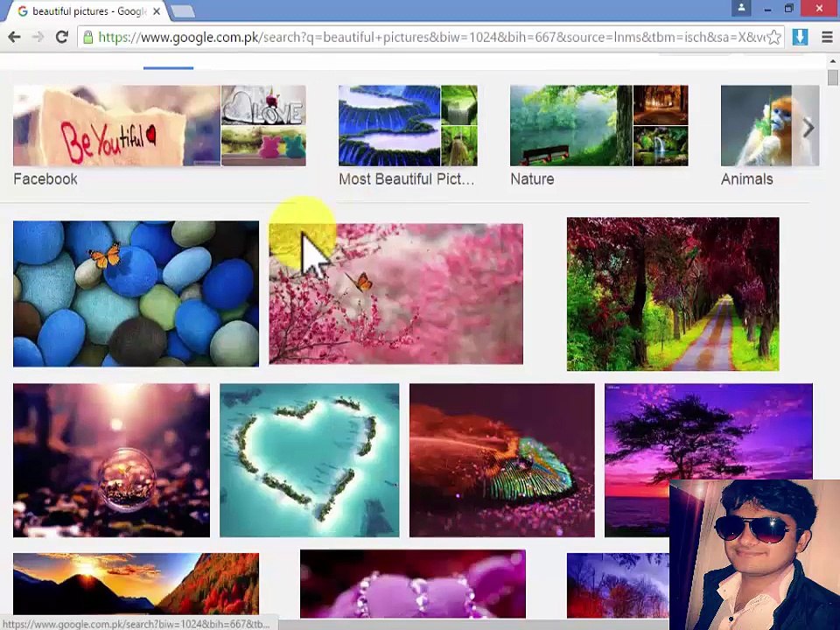
Task: Open the lake bench nature thumbnail
Action: [571, 125]
